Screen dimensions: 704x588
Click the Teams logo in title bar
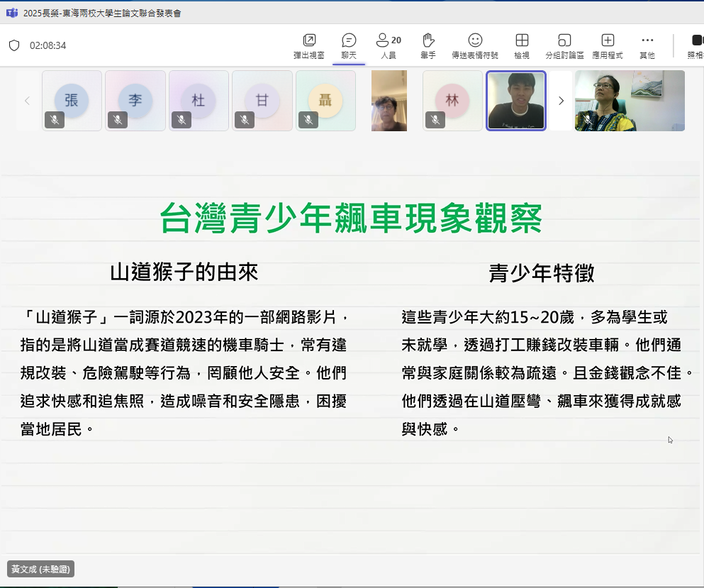[11, 13]
